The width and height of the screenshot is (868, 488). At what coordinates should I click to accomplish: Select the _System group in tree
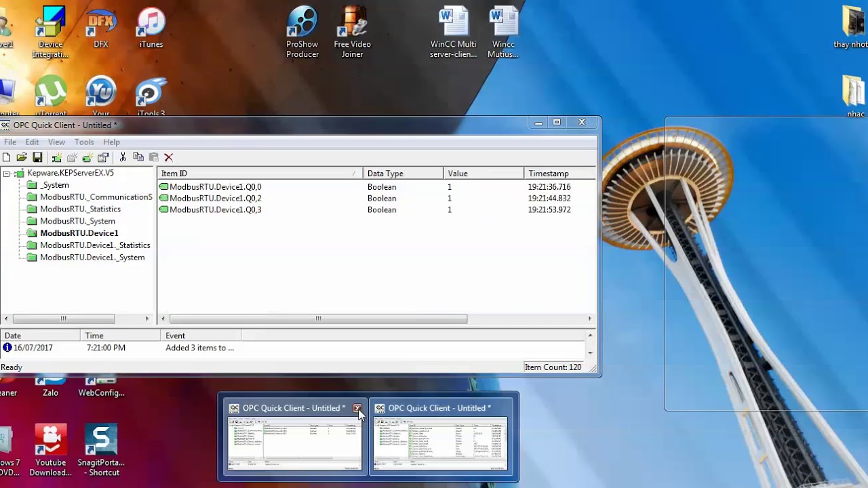pyautogui.click(x=54, y=185)
